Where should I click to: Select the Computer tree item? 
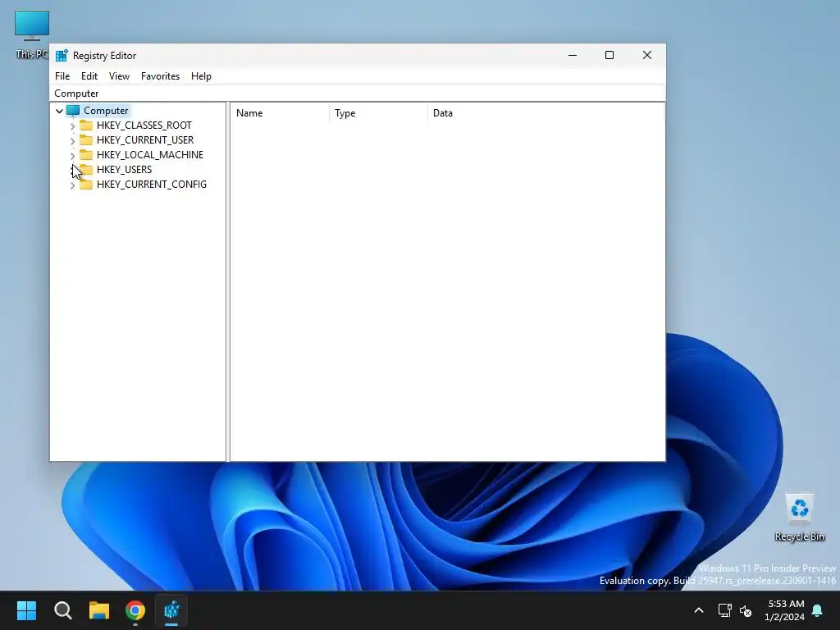coord(106,111)
